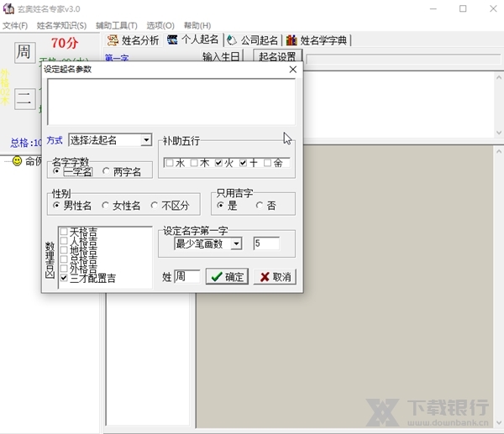This screenshot has width=504, height=434.
Task: Maximize the 玄奥姓名专家 window
Action: pyautogui.click(x=463, y=8)
